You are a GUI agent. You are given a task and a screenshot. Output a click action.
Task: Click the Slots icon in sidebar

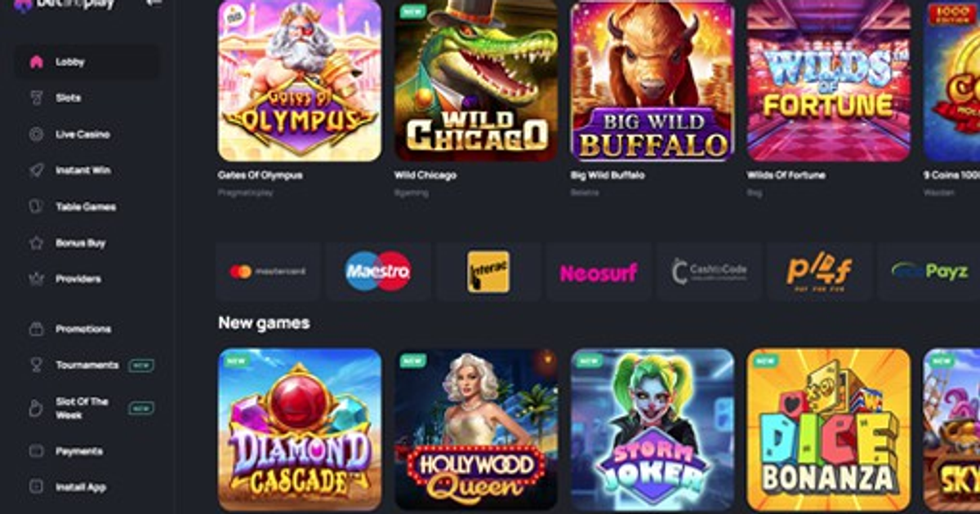36,98
